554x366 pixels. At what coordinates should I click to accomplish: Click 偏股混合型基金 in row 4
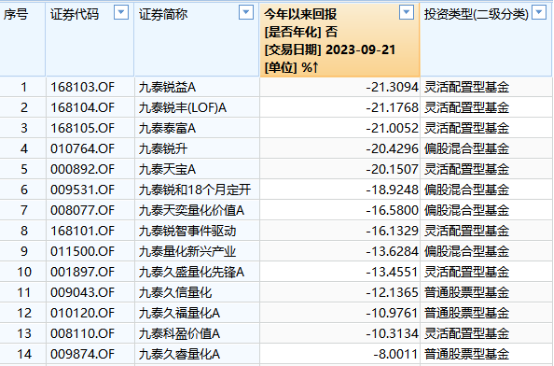467,149
